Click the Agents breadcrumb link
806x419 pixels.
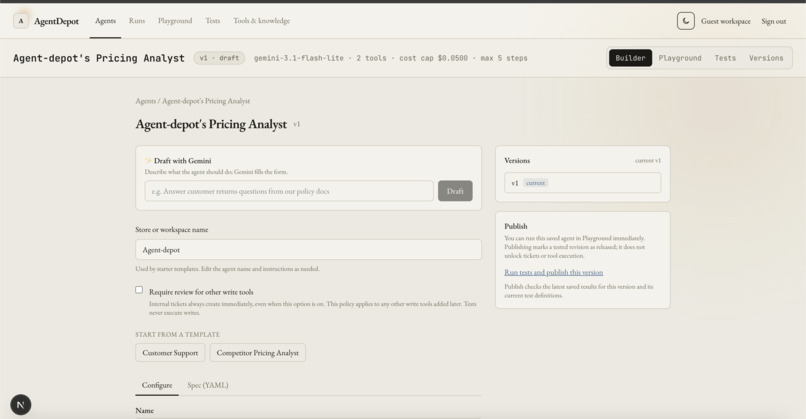[x=145, y=101]
